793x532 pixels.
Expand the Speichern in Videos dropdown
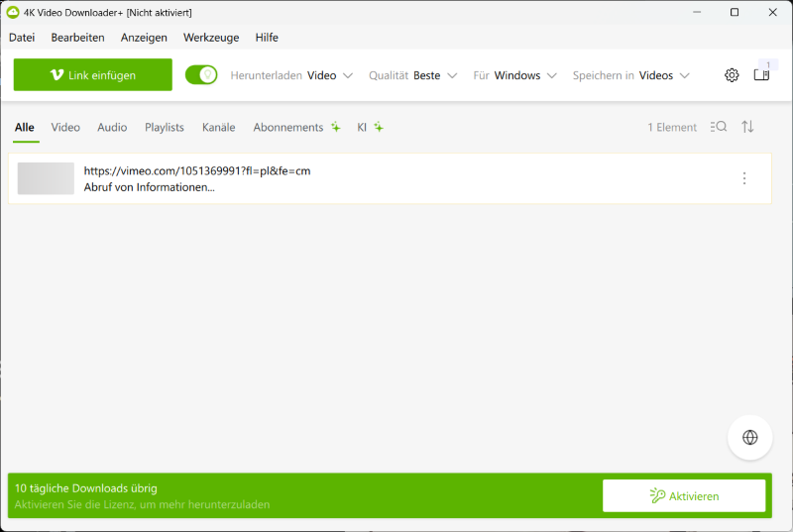coord(630,75)
